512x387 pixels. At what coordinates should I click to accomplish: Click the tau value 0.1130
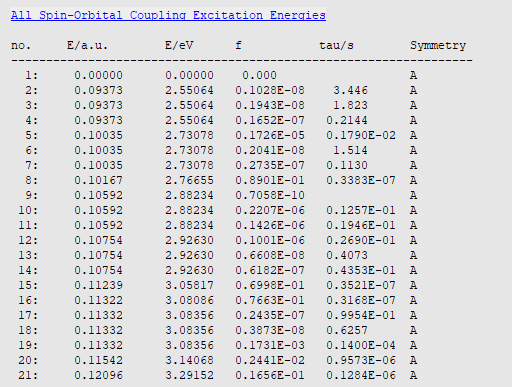point(347,165)
